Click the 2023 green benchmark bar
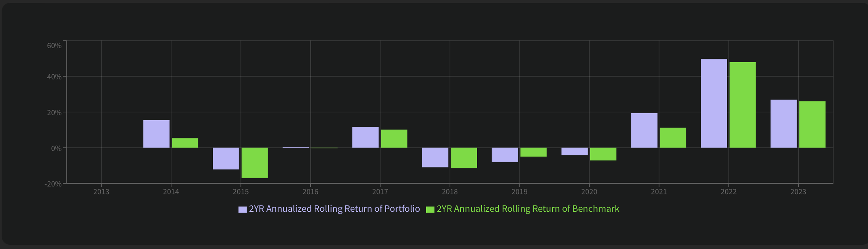 pyautogui.click(x=812, y=124)
